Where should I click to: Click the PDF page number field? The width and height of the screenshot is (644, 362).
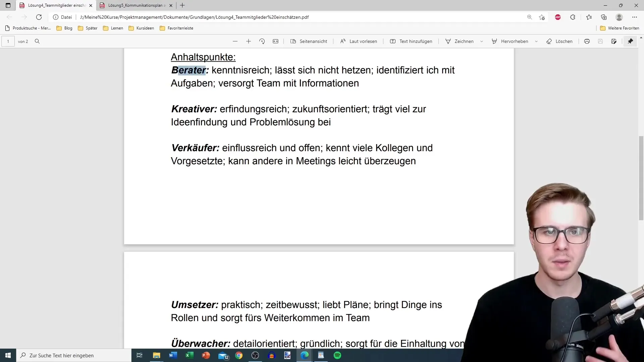(8, 42)
